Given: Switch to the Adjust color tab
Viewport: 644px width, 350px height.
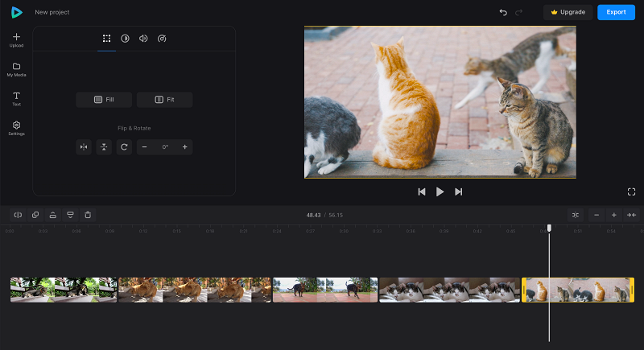Looking at the screenshot, I should coord(125,39).
